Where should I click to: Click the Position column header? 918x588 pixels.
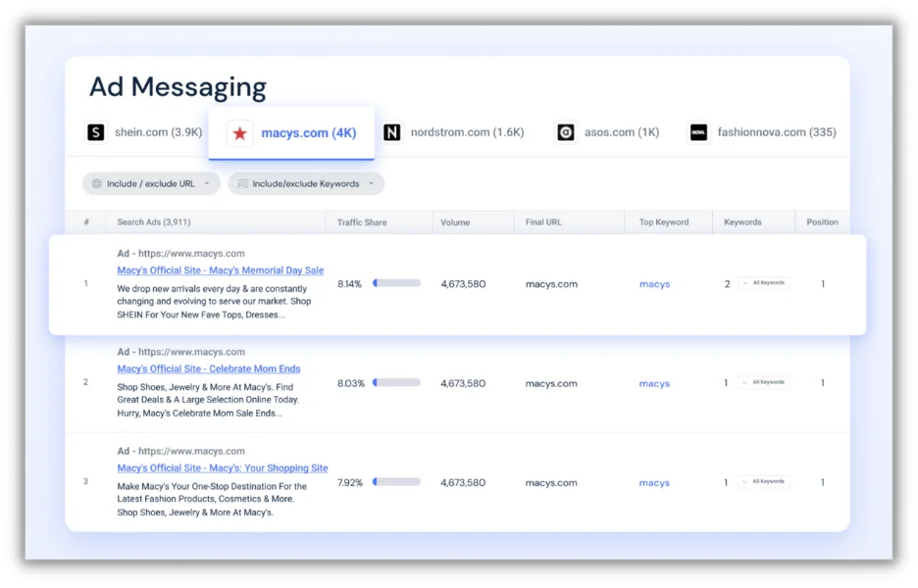823,222
